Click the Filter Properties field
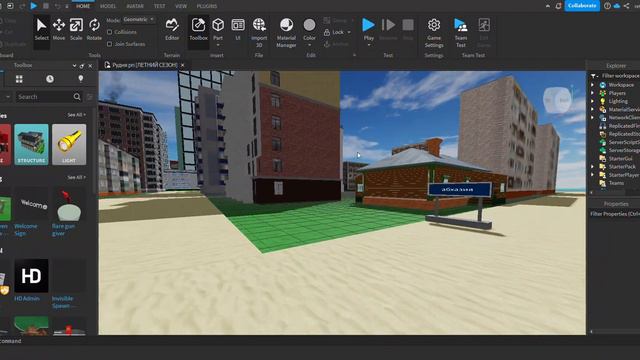 tap(615, 214)
